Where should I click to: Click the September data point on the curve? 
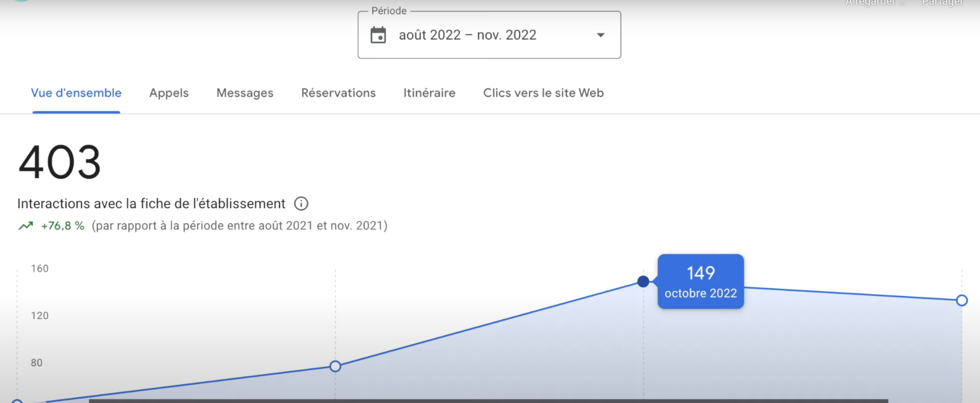[335, 366]
